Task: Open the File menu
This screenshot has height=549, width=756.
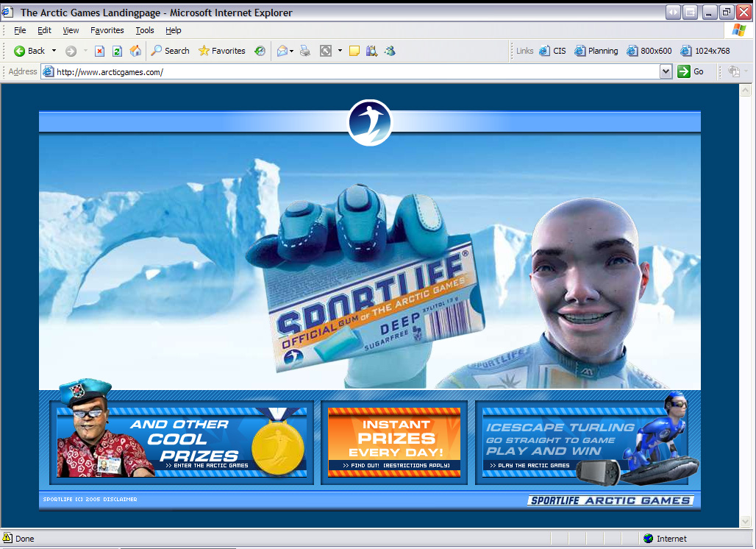Action: click(x=20, y=30)
